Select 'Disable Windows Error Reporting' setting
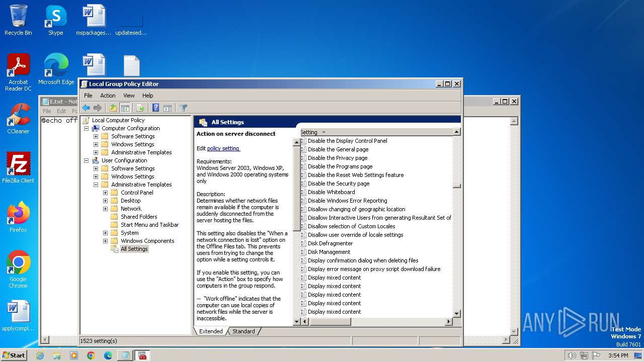 click(x=347, y=201)
